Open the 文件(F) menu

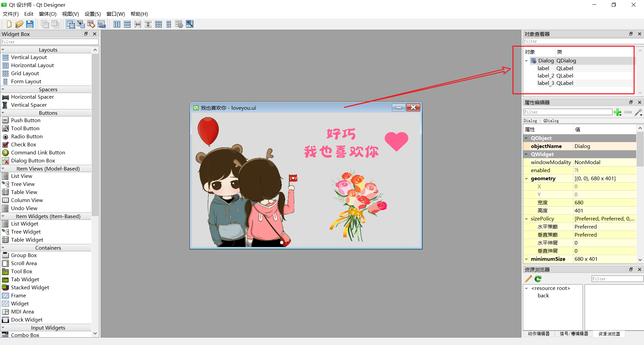click(x=11, y=14)
